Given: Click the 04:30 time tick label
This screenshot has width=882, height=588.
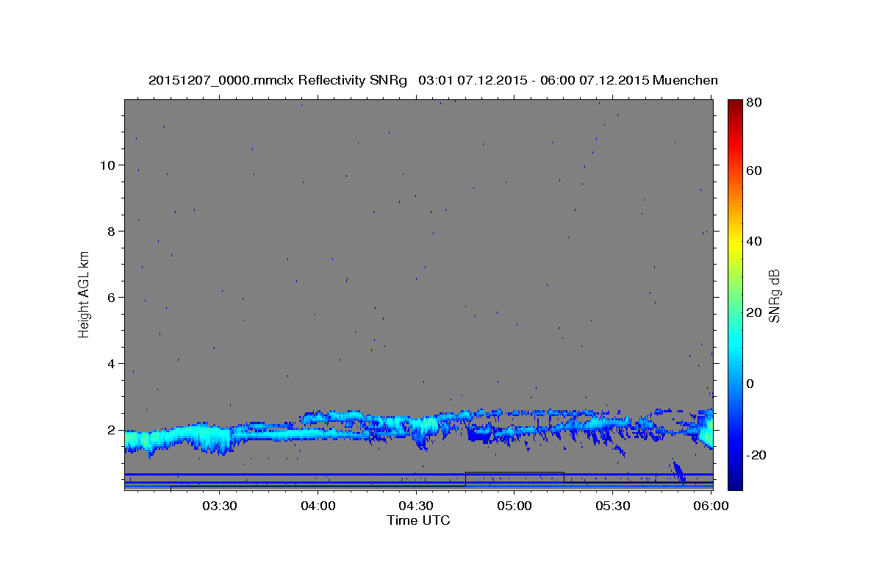Looking at the screenshot, I should tap(416, 506).
